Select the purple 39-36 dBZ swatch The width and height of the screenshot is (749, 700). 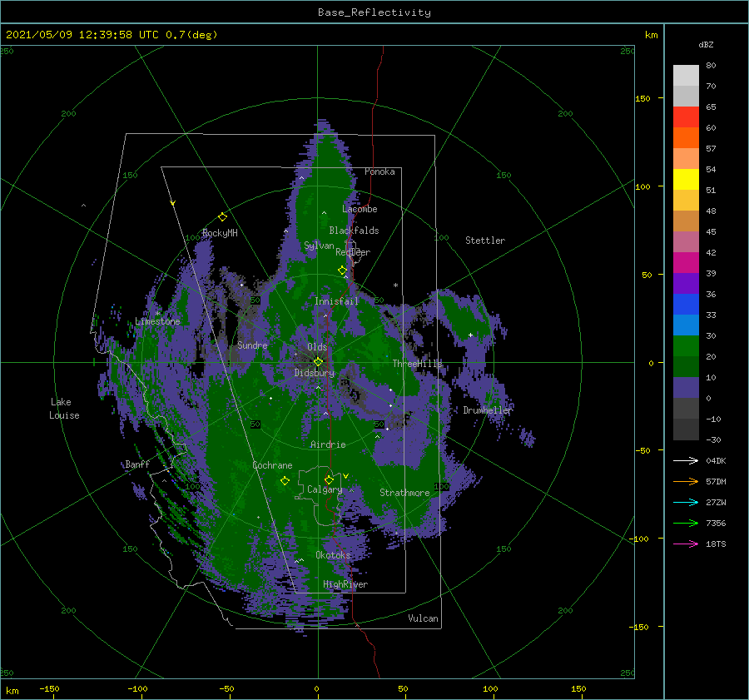pyautogui.click(x=686, y=284)
